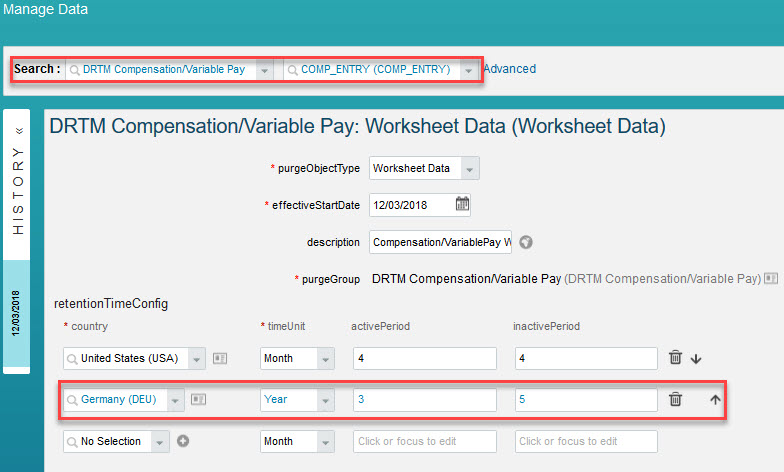Open details icon beside Germany country

point(198,399)
